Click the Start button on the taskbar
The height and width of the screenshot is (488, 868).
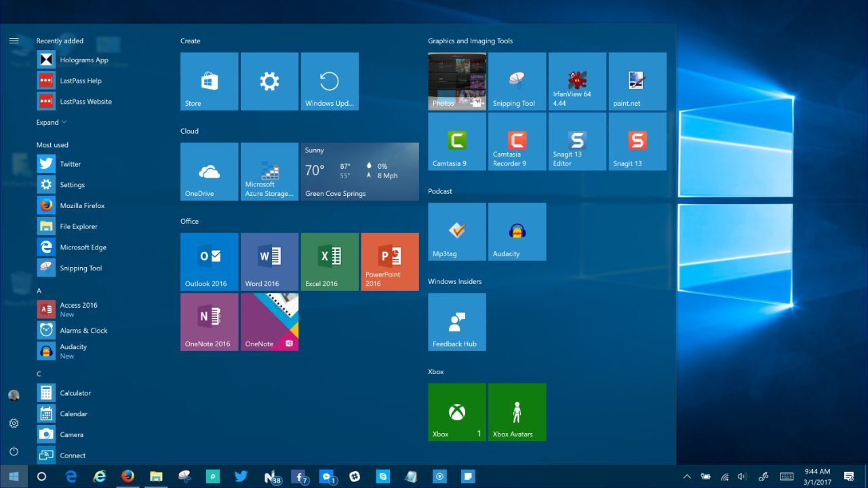pos(14,476)
